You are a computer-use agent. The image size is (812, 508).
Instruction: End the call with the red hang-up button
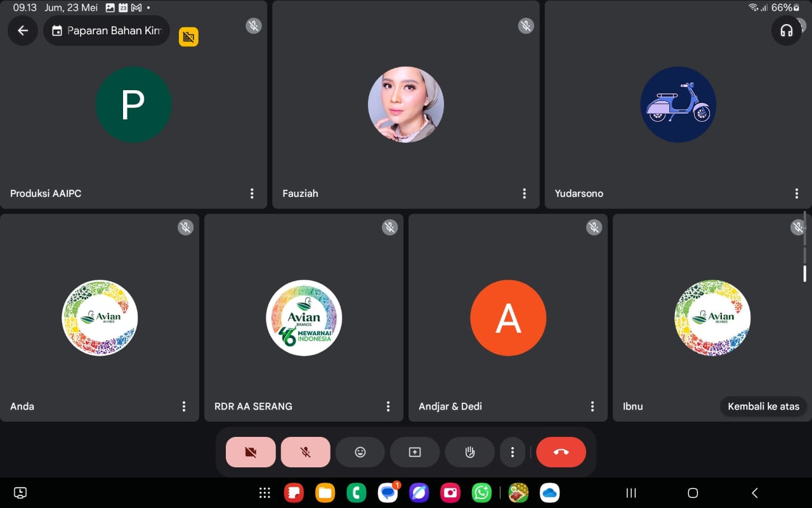point(561,452)
